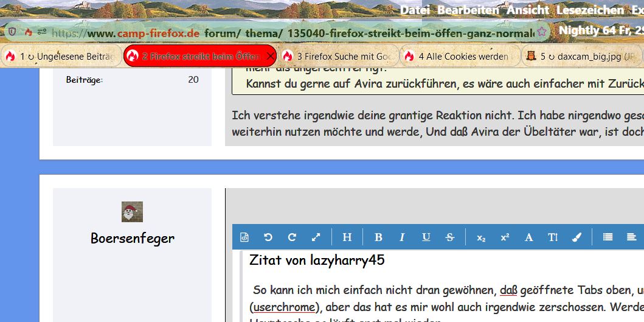Click 'Beiträge:' label in user sidebar
Image resolution: width=644 pixels, height=322 pixels.
pos(85,80)
